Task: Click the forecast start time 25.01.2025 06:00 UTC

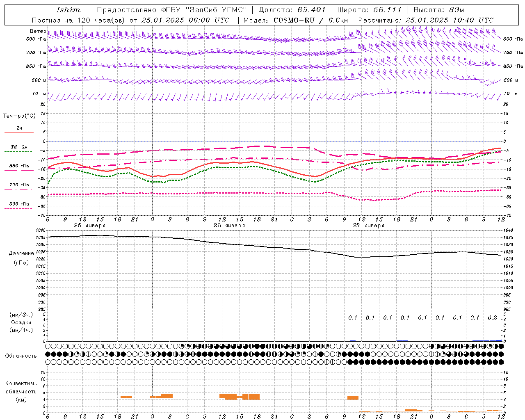Action: point(185,20)
